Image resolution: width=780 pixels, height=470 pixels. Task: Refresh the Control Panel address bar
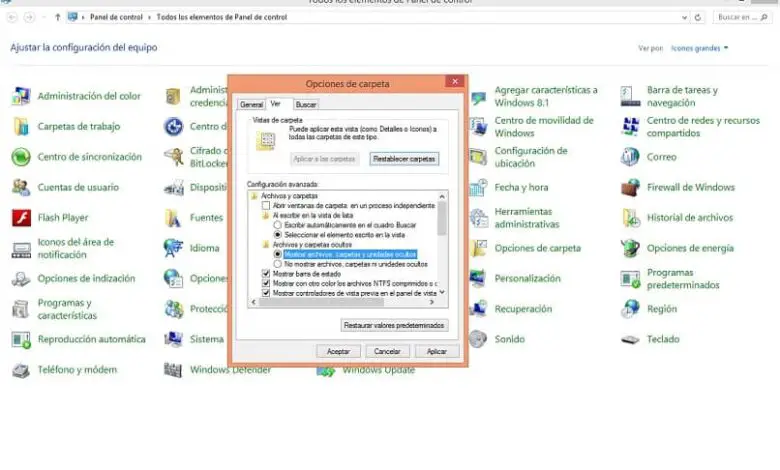tap(698, 17)
